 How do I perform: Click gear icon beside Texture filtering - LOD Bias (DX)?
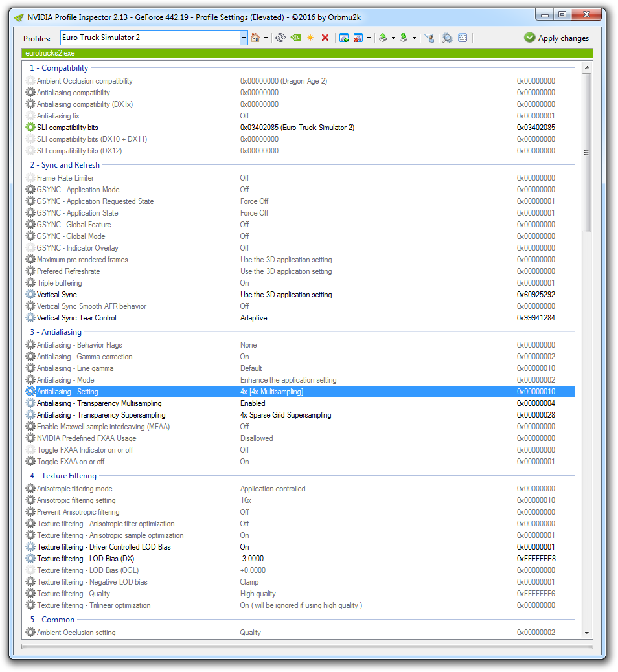pos(30,559)
